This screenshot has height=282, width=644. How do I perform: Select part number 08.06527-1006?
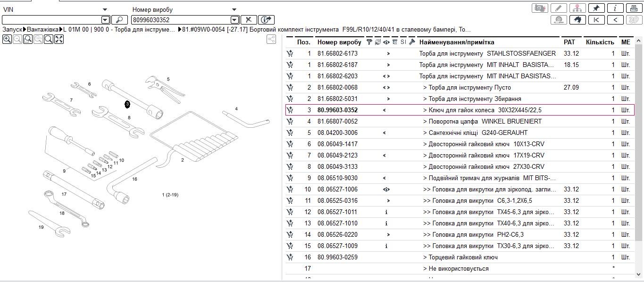(x=337, y=190)
